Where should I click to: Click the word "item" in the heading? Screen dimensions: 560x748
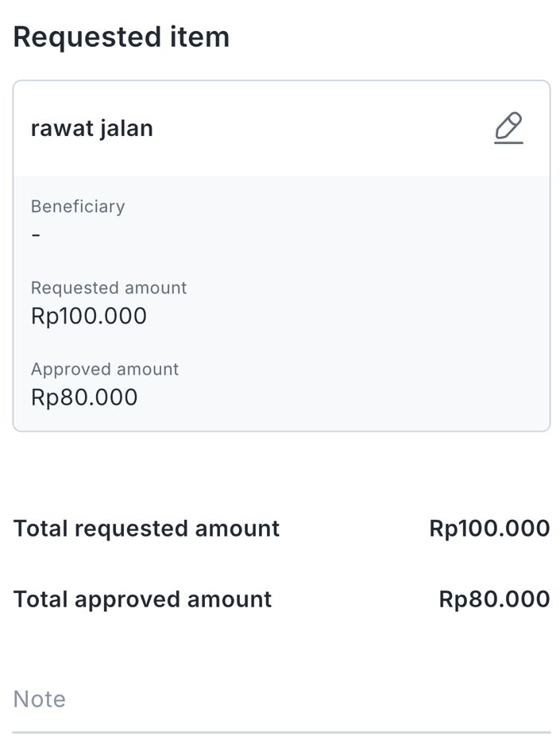click(x=198, y=37)
